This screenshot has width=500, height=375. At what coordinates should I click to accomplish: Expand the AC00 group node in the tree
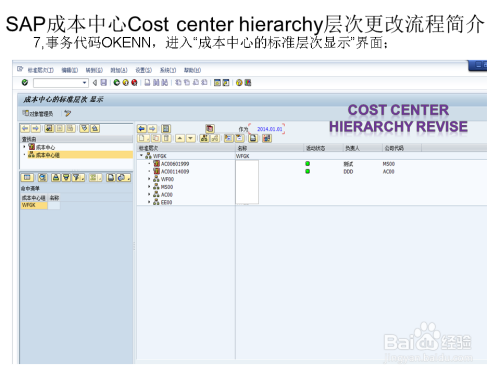(149, 194)
